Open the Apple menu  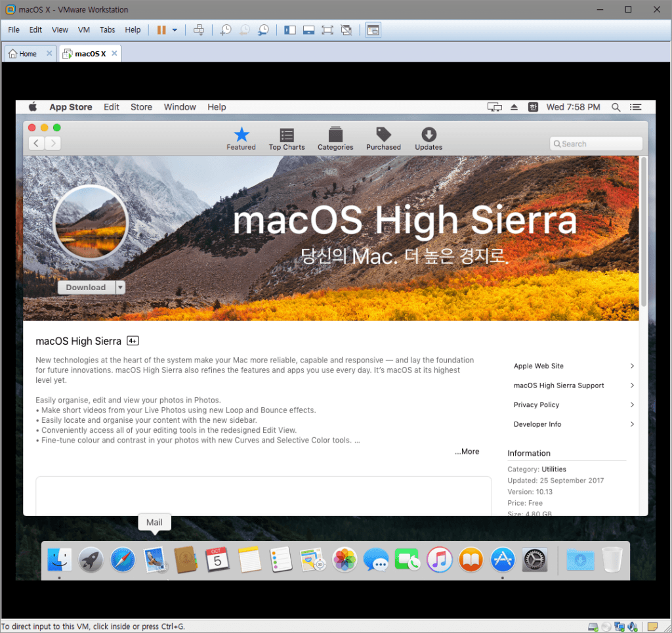pyautogui.click(x=33, y=107)
